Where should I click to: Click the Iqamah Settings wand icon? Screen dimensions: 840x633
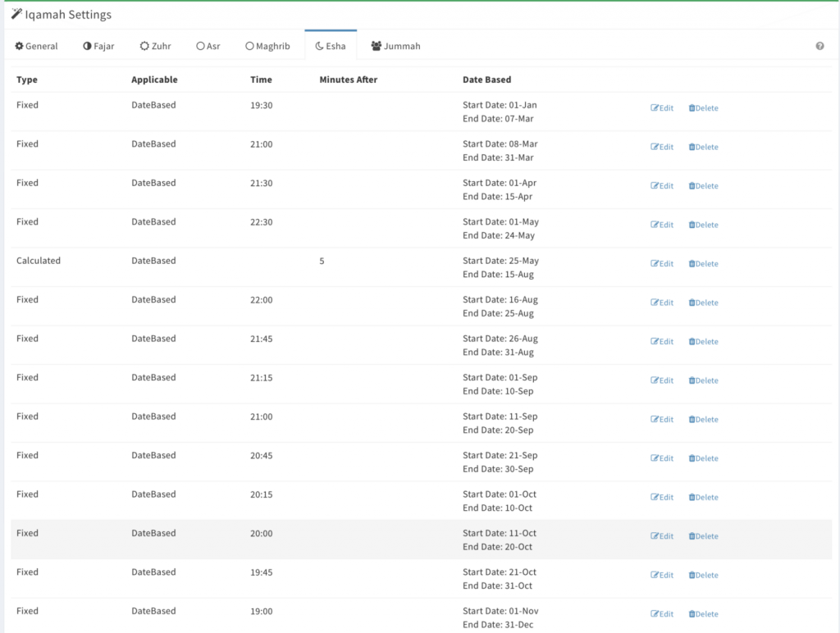tap(16, 14)
